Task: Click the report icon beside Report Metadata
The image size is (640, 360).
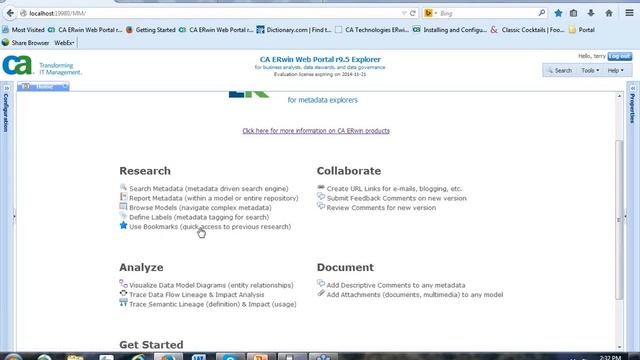Action: (x=123, y=197)
